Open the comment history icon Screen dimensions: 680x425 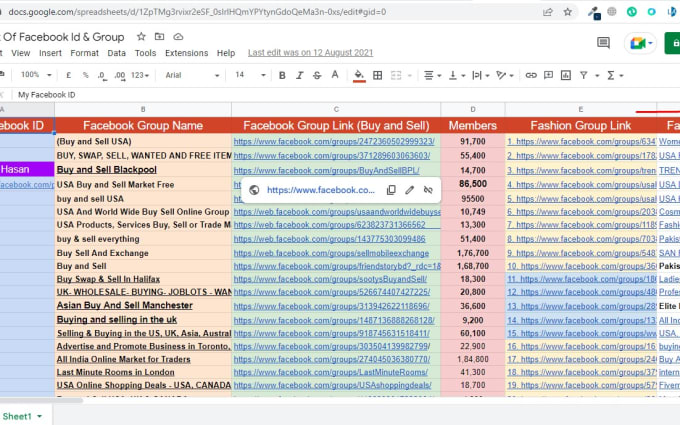coord(603,42)
